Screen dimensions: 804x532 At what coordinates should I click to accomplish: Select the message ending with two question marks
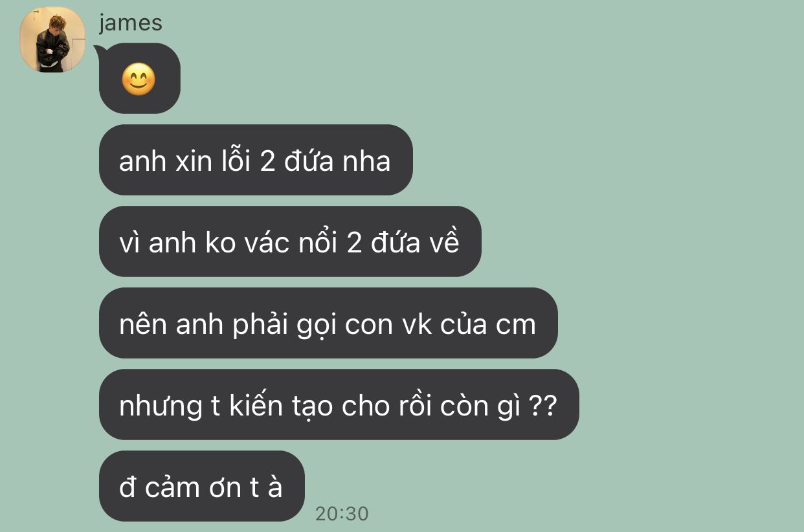point(339,405)
